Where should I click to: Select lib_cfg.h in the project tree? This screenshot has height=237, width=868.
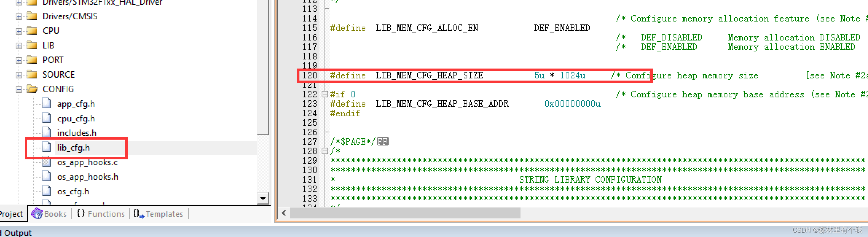coord(73,148)
